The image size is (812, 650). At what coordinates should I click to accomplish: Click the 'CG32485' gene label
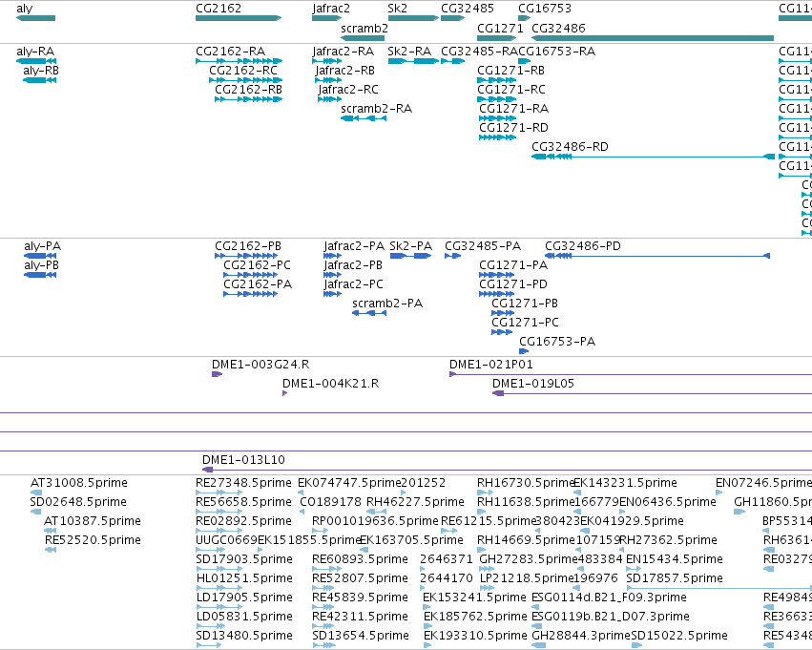click(x=468, y=9)
